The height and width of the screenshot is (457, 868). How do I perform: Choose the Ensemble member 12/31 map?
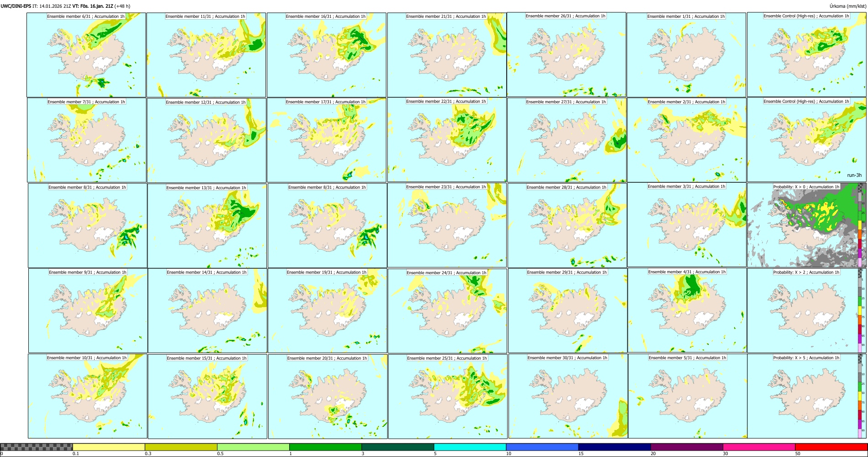(206, 140)
